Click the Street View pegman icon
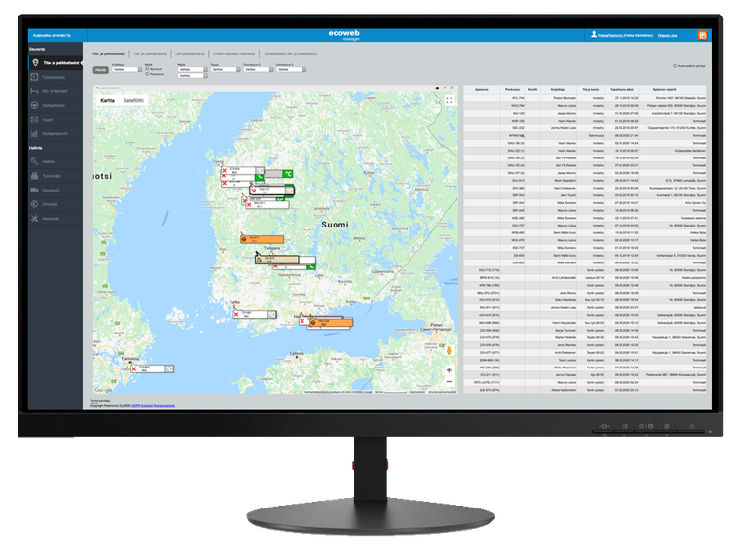The height and width of the screenshot is (560, 747). tap(449, 351)
